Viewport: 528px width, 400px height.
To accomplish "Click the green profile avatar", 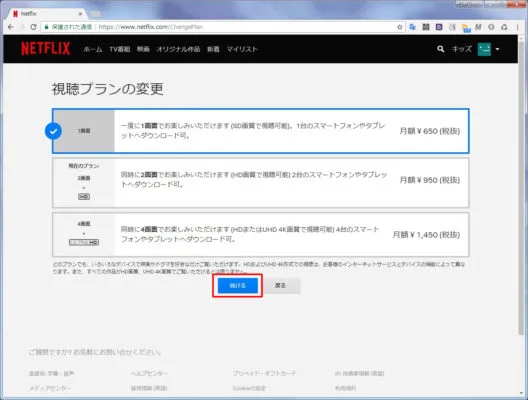I will 484,49.
